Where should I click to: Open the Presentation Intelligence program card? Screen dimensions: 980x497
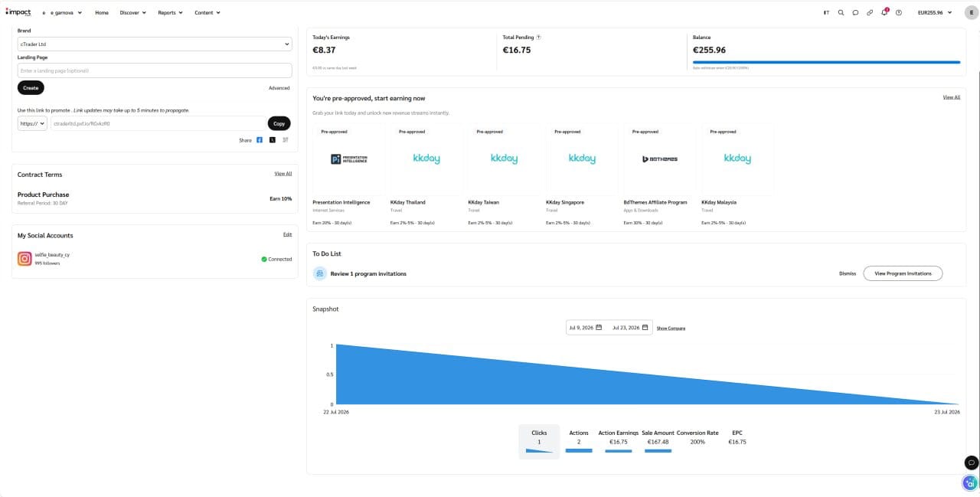click(x=349, y=176)
